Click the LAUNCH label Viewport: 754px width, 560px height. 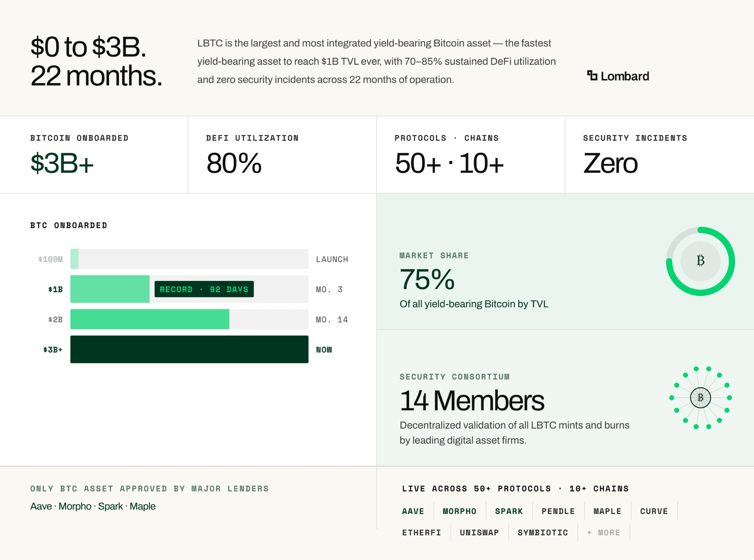point(332,259)
